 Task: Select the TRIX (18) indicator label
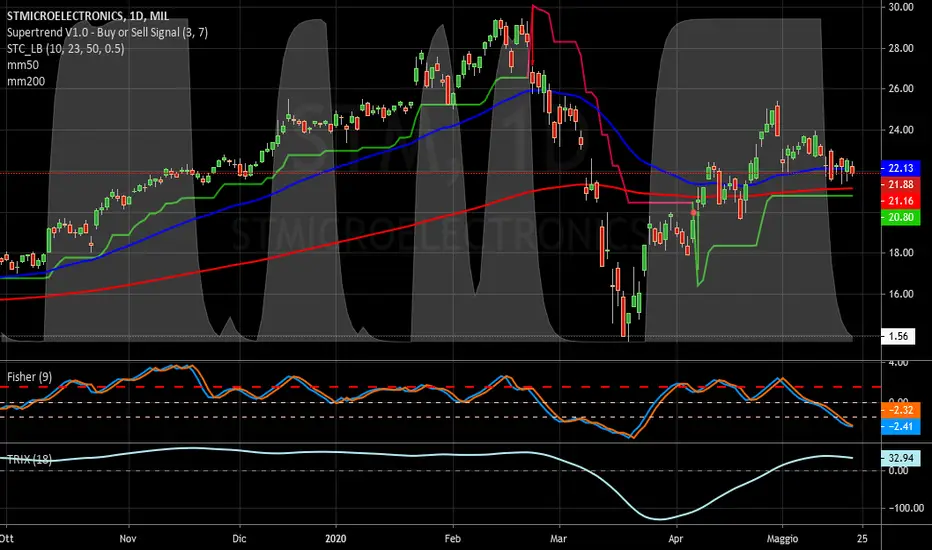(29, 459)
